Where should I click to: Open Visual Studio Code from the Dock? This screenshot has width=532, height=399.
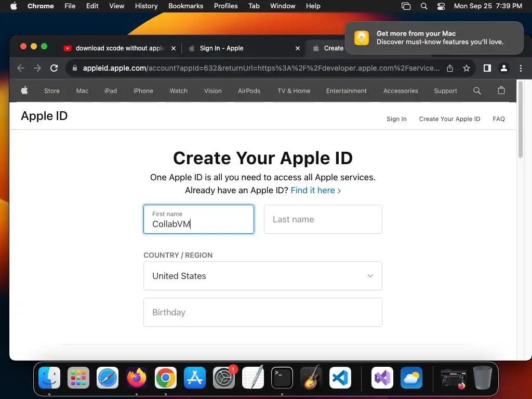340,378
